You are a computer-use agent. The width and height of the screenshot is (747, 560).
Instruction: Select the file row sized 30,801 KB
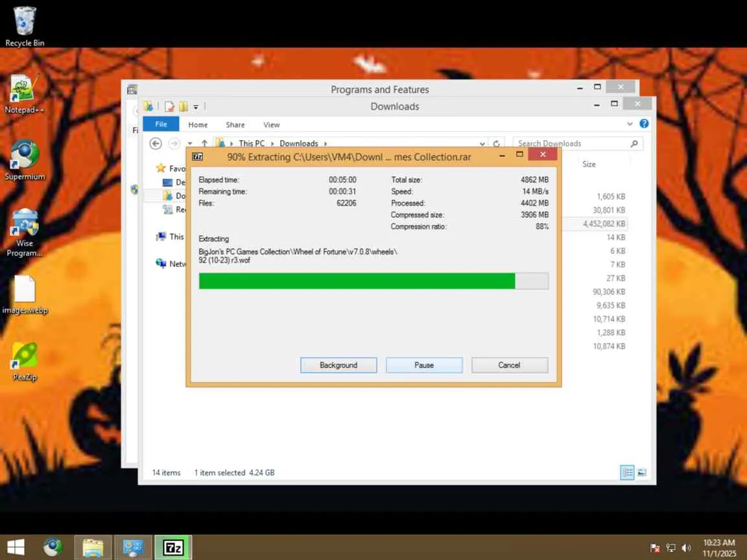coord(595,210)
